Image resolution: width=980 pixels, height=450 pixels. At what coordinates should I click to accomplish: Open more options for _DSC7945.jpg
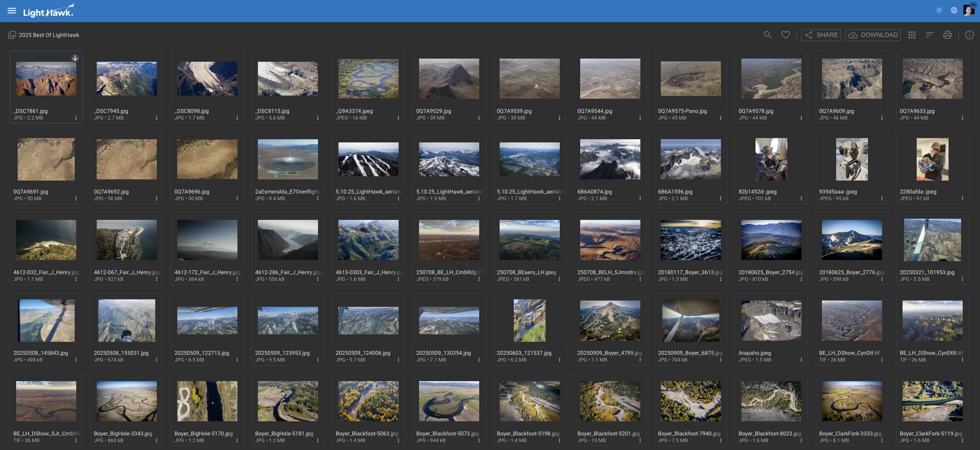coord(156,118)
